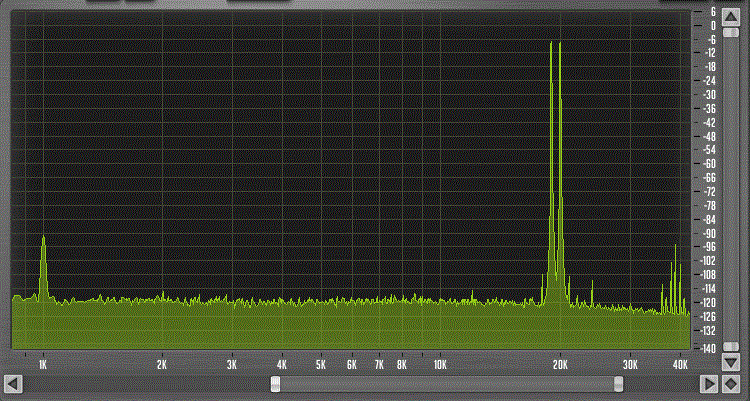The image size is (750, 401).
Task: Click the -108 dB level label
Action: coord(708,275)
